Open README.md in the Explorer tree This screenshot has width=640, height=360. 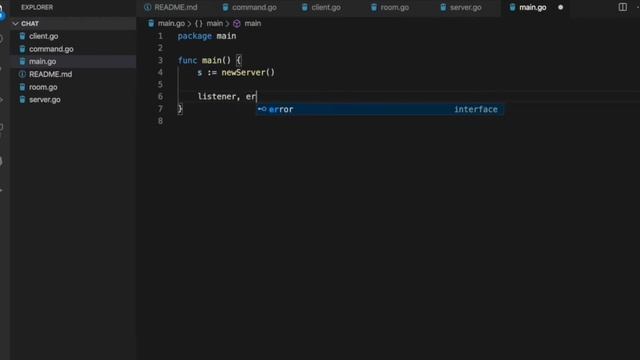[50, 74]
